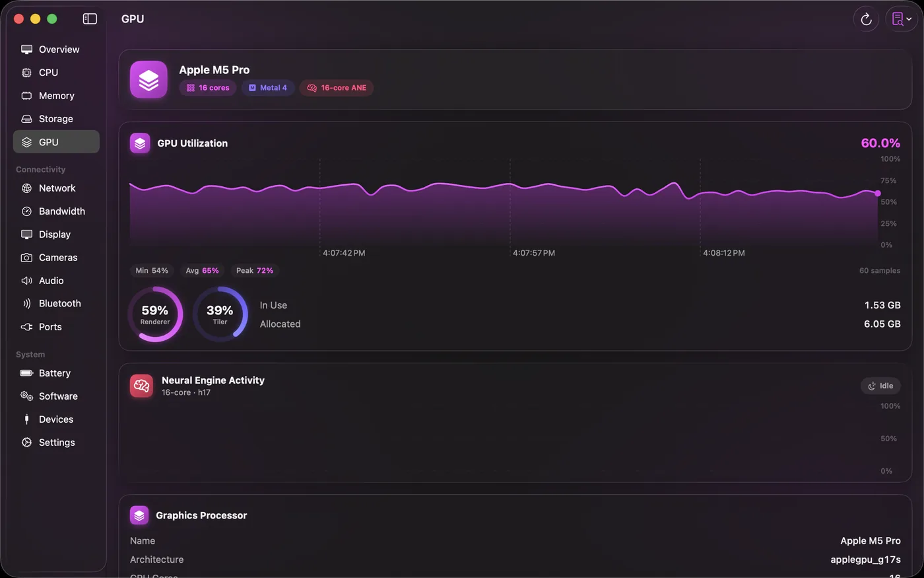Select the Storage drive icon

(26, 119)
